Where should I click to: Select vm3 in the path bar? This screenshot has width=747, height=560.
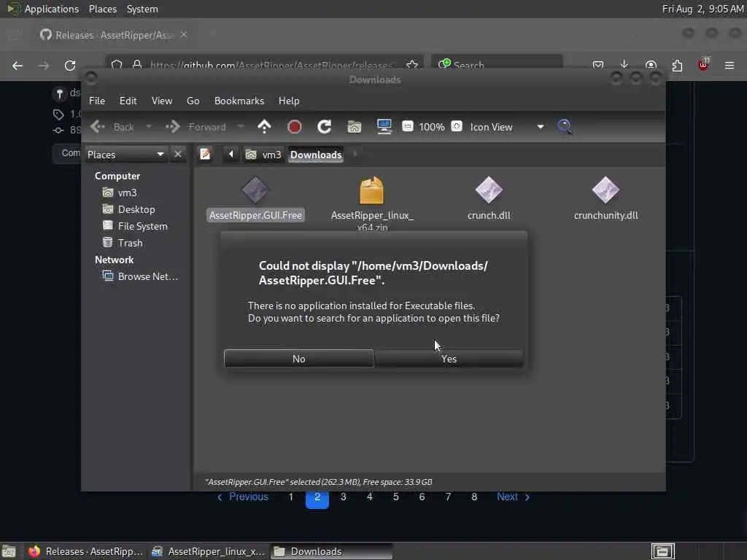[263, 155]
